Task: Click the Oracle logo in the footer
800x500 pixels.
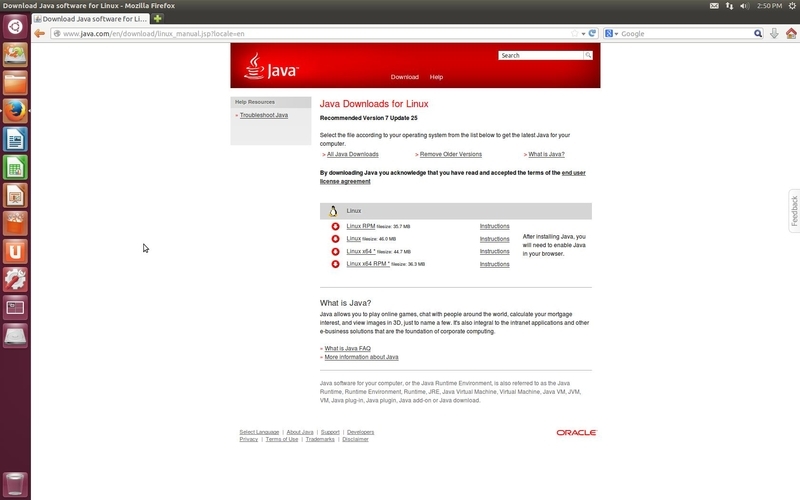Action: tap(577, 433)
